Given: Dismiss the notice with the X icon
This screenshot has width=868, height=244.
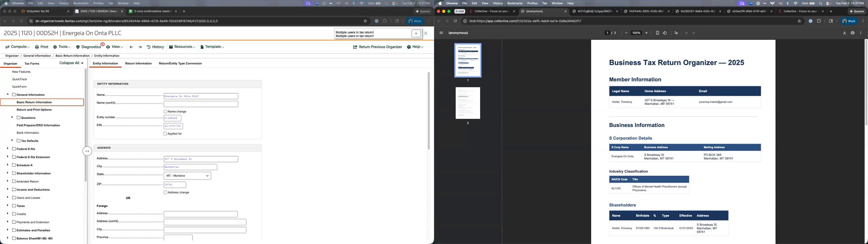Looking at the screenshot, I should [x=425, y=33].
